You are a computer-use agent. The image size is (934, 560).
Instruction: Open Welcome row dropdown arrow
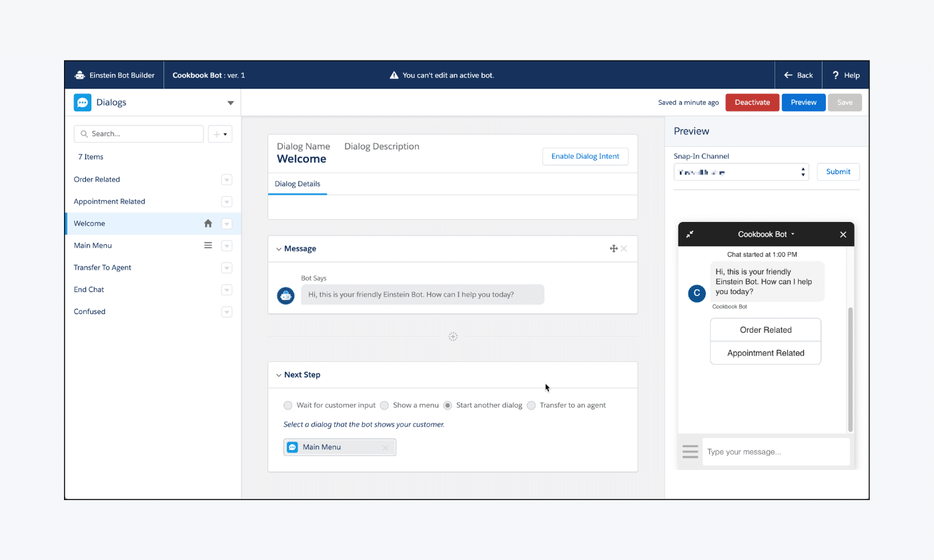[227, 223]
